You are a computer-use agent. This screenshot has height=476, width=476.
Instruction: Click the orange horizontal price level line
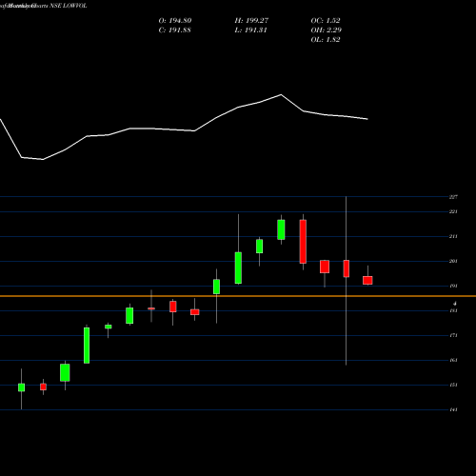coord(238,296)
